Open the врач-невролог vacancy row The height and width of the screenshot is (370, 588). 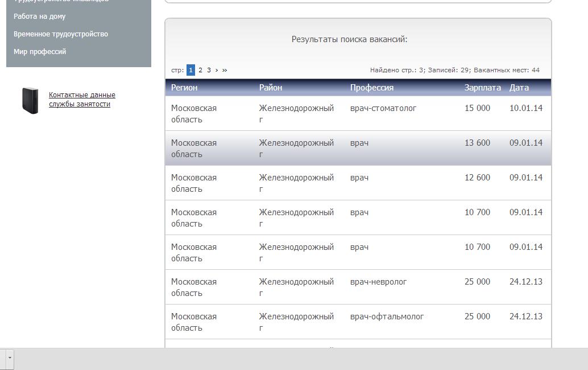(378, 282)
